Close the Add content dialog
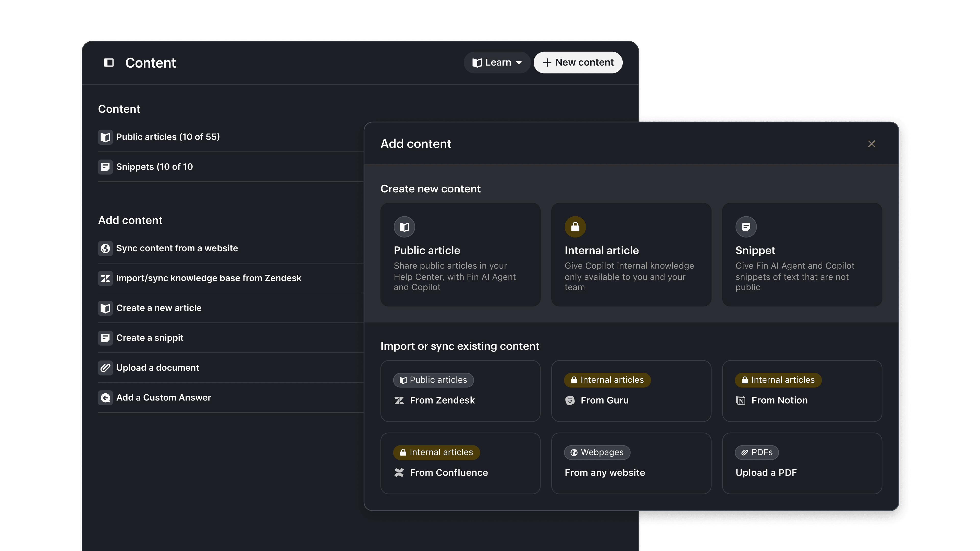This screenshot has height=551, width=980. [871, 144]
